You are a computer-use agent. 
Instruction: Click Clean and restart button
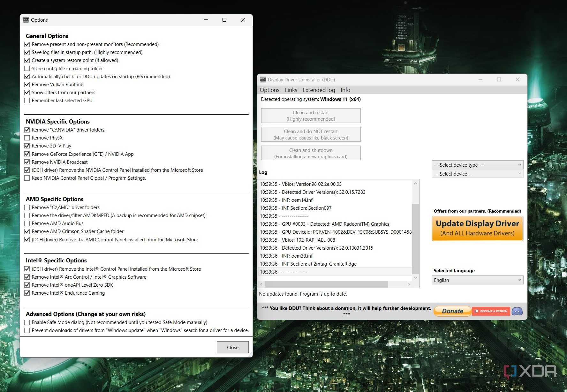(x=311, y=116)
